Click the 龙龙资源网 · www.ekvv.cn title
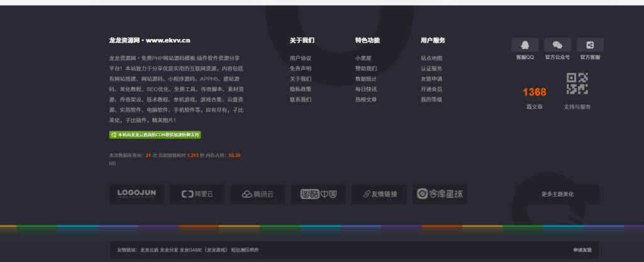The image size is (644, 262). tap(150, 40)
